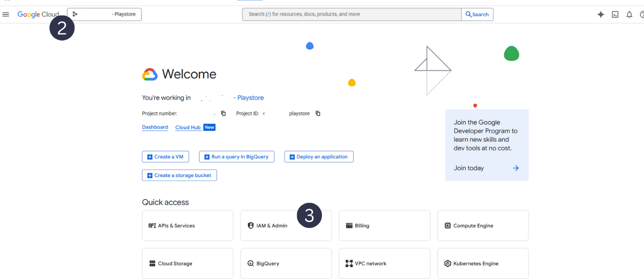
Task: Click Create a storage bucket button
Action: (179, 176)
